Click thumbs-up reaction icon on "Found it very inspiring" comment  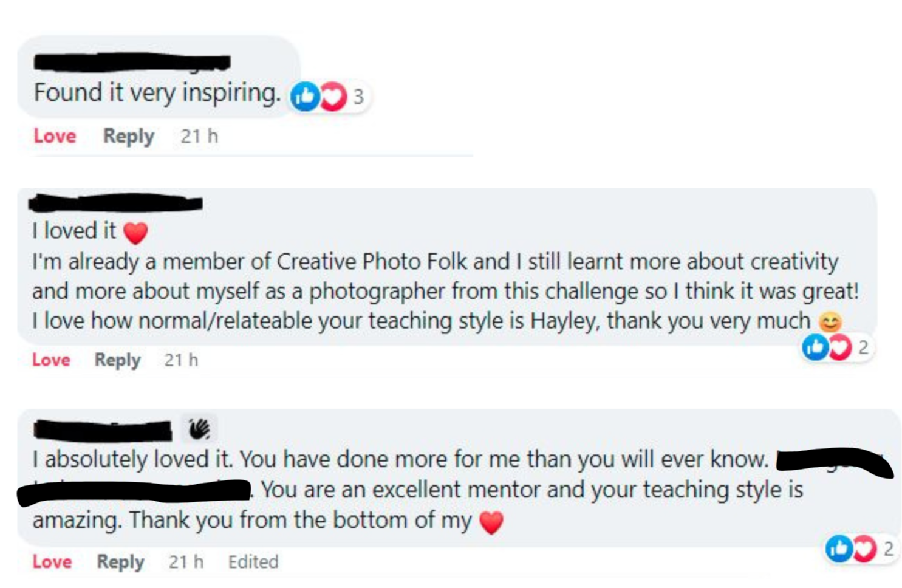304,96
